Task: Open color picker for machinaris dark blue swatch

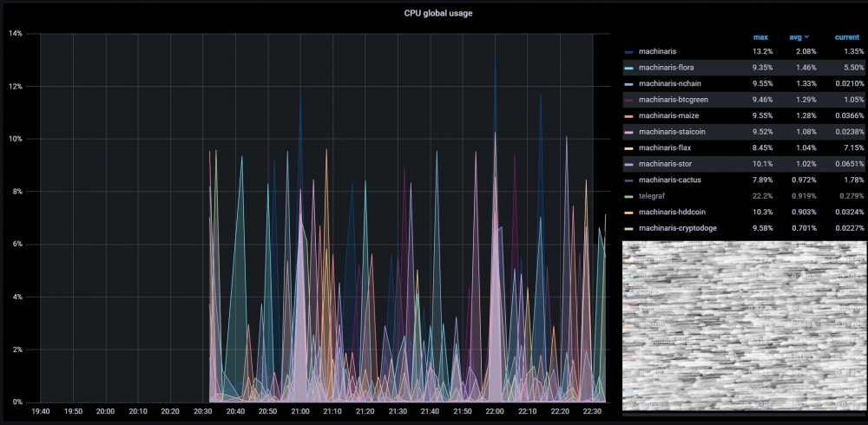Action: 628,52
